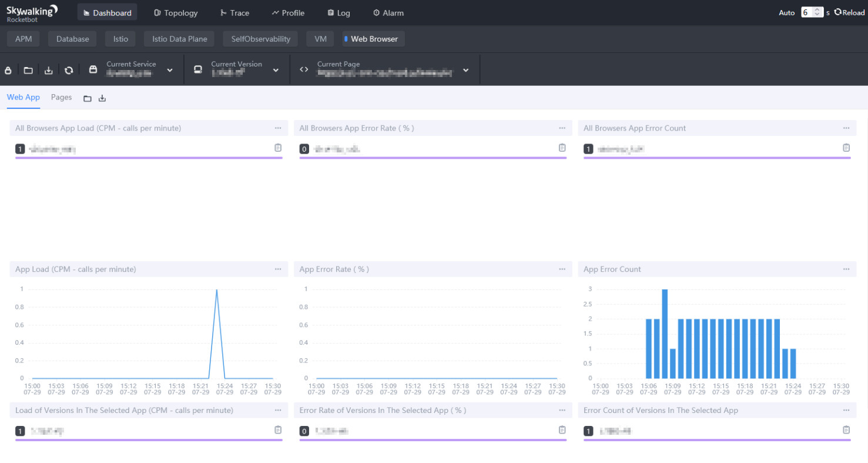Open menu for Error Count of Versions panel
The image size is (868, 463).
(846, 410)
